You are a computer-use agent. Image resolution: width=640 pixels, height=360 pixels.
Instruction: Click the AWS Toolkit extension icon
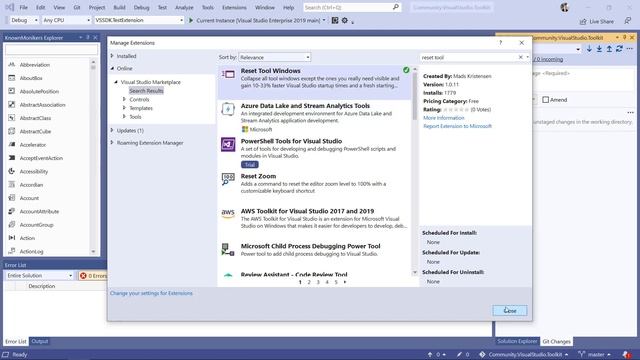[x=228, y=213]
